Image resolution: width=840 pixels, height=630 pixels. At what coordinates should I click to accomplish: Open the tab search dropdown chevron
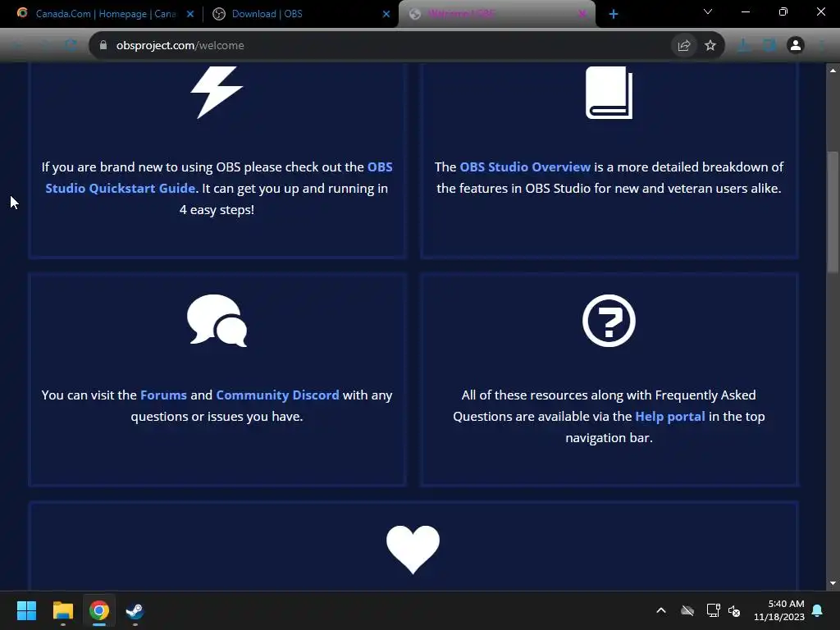coord(708,11)
